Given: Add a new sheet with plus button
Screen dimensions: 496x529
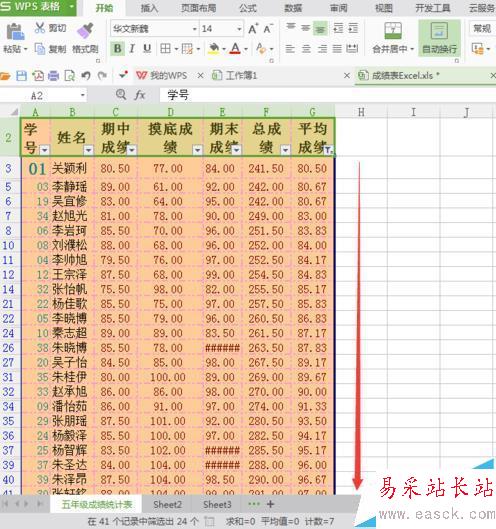Looking at the screenshot, I should [x=270, y=504].
